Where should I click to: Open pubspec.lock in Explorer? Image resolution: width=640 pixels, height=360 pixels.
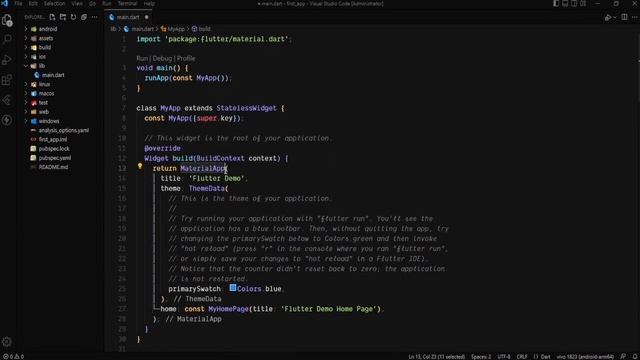(54, 149)
